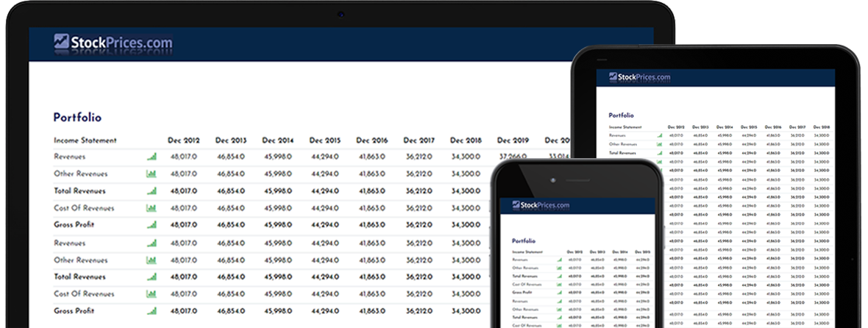Click the StockPrices.com logo on the tablet

[x=640, y=76]
